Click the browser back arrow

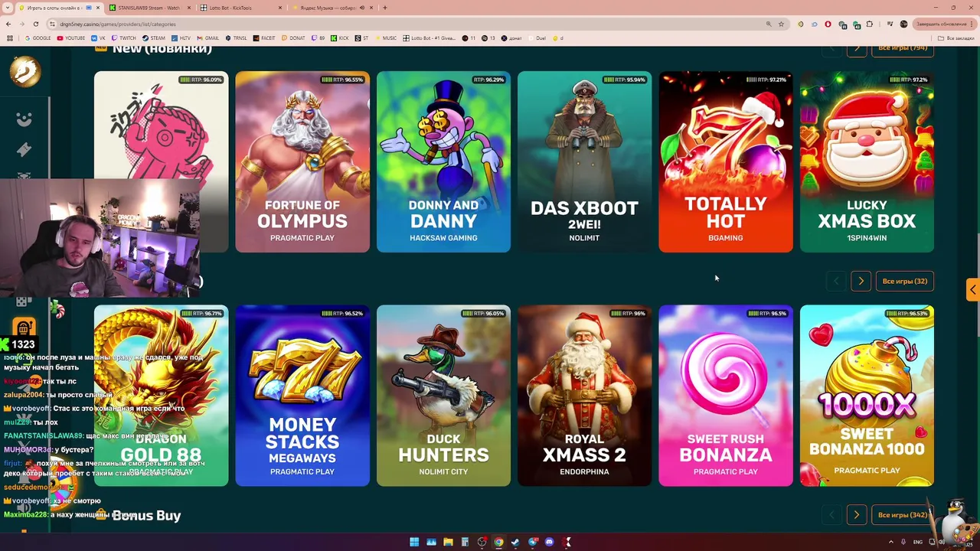8,24
